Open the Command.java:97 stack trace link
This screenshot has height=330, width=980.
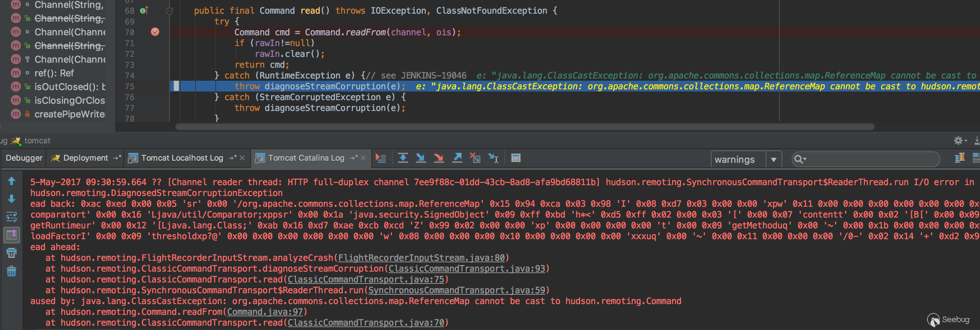tap(265, 312)
